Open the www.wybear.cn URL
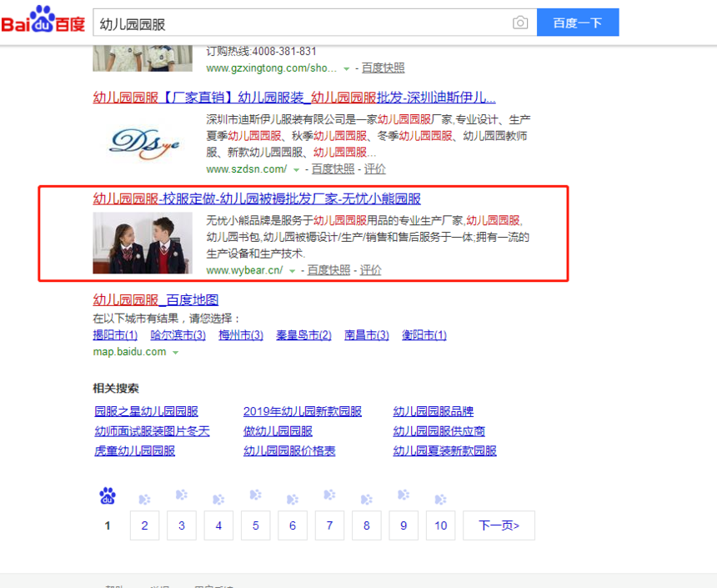This screenshot has height=588, width=717. point(244,270)
